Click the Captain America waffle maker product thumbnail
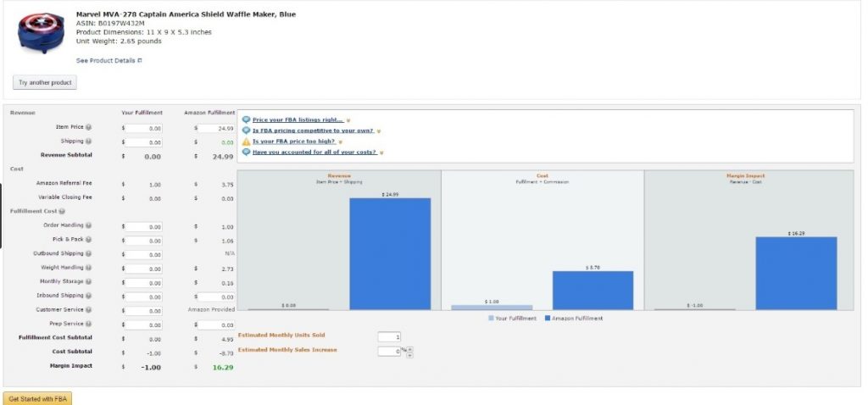The image size is (868, 405). tap(42, 32)
